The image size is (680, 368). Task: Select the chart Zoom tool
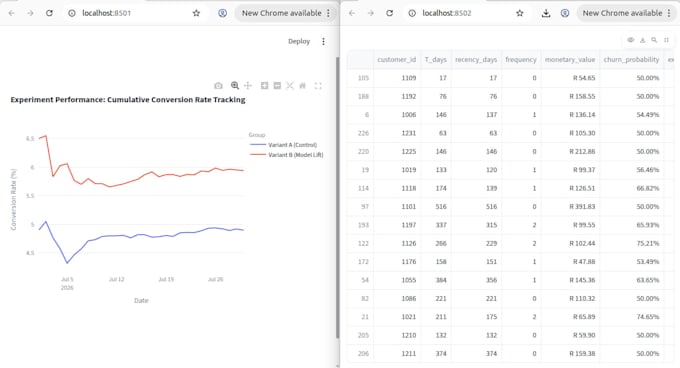tap(235, 86)
